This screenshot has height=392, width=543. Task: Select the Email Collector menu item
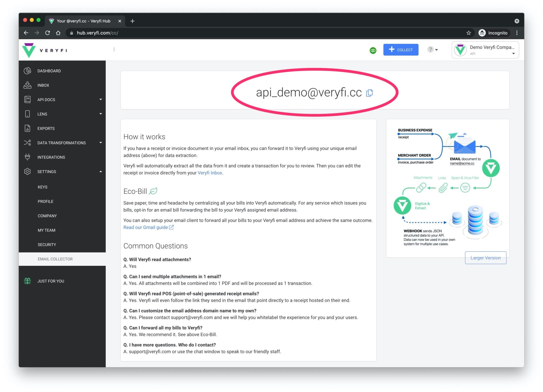55,259
